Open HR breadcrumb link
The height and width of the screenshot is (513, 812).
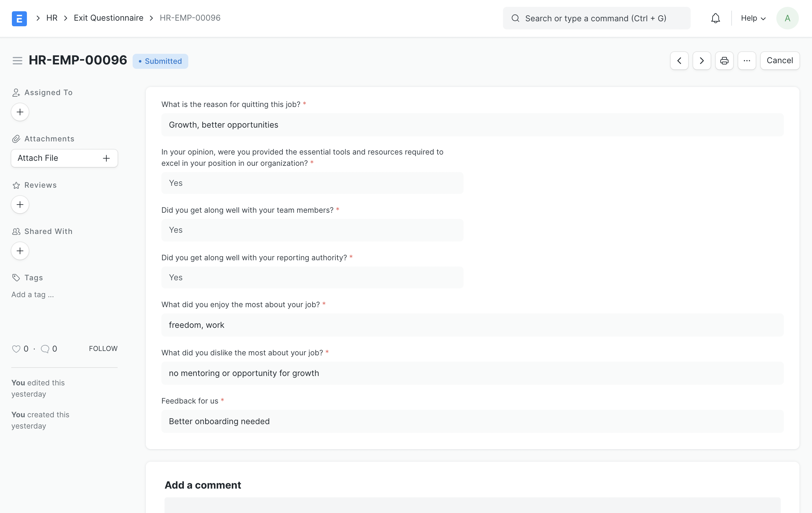click(52, 18)
